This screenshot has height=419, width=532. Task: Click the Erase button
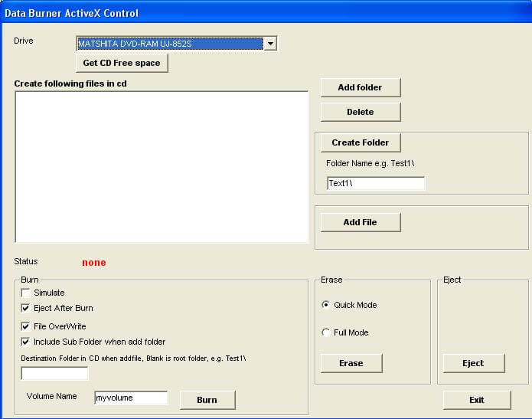[x=351, y=363]
